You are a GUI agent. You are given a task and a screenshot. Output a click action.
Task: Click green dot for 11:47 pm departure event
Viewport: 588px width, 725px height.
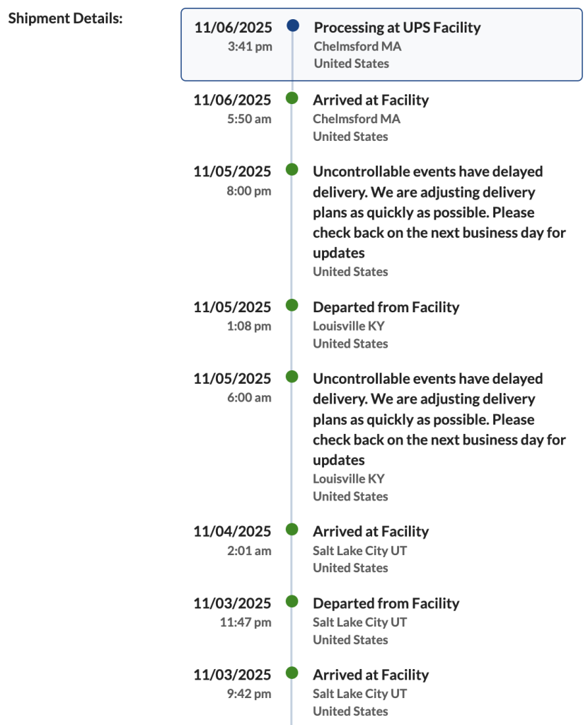292,602
